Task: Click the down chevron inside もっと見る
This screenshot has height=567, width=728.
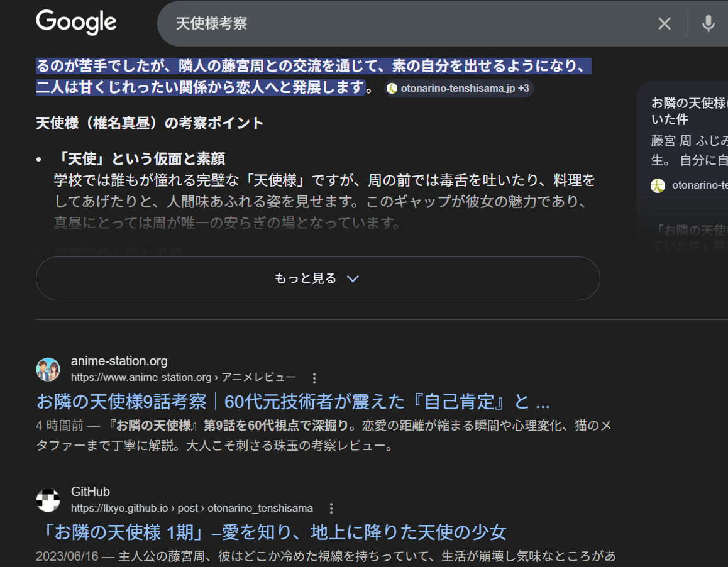Action: click(x=352, y=278)
